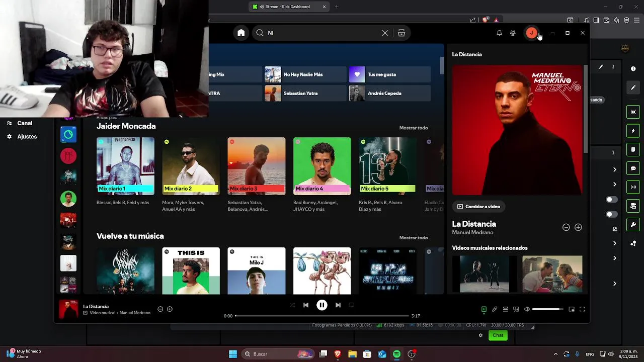Viewport: 644px width, 362px height.
Task: Open This Is Milo J cover
Action: (257, 270)
